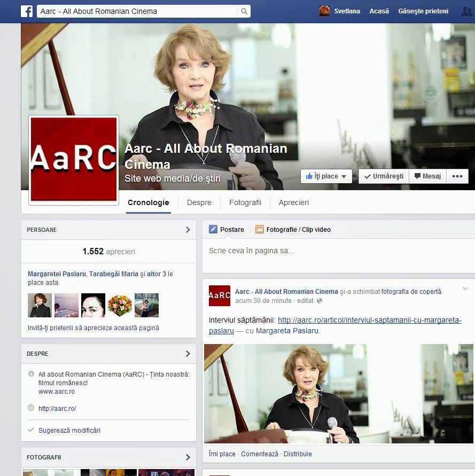The height and width of the screenshot is (476, 475).
Task: Click the speech bubble icon on Mesaj
Action: pyautogui.click(x=417, y=176)
